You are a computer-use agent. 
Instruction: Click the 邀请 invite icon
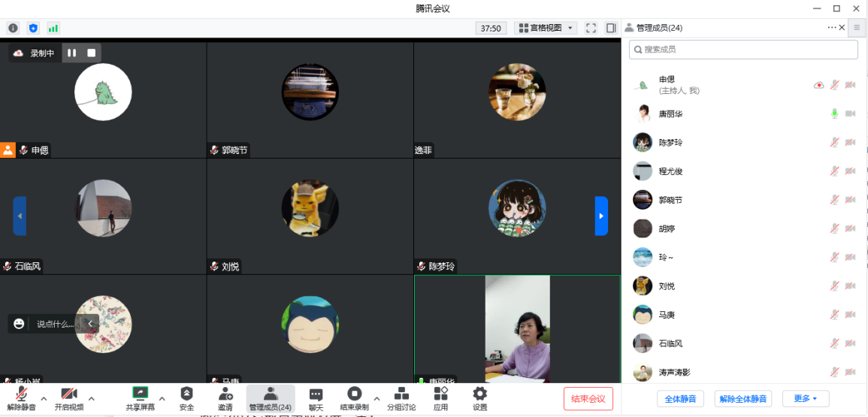point(225,397)
